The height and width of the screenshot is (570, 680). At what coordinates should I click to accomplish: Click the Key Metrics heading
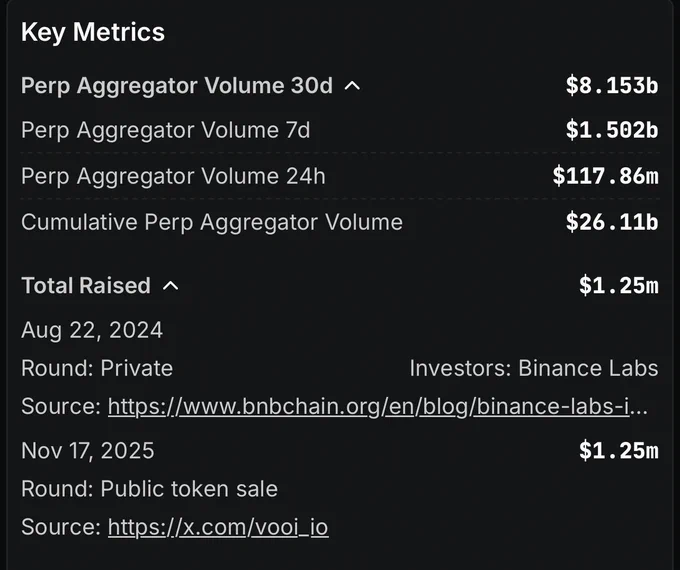[93, 33]
